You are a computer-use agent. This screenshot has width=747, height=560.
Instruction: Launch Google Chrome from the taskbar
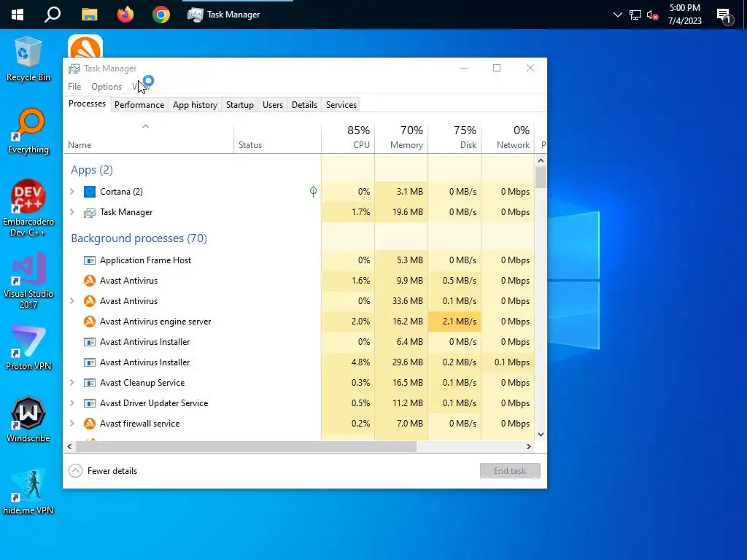click(x=161, y=15)
